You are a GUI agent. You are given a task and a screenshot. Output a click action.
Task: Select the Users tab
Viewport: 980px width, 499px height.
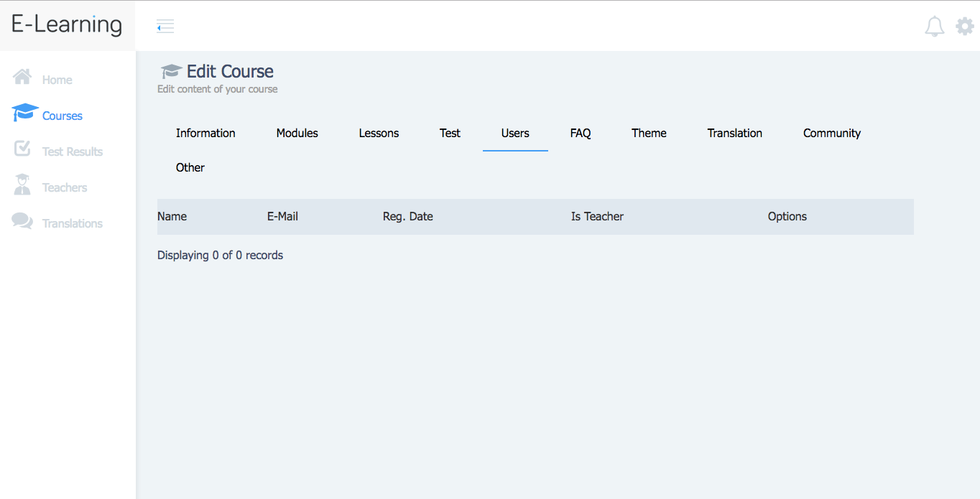click(x=515, y=133)
